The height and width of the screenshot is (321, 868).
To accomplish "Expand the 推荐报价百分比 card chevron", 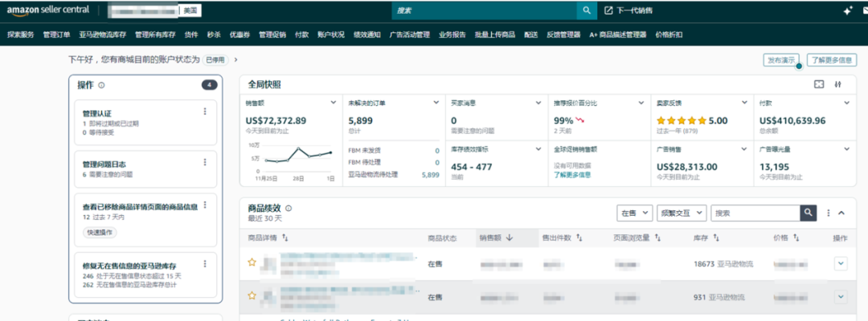I will (641, 103).
